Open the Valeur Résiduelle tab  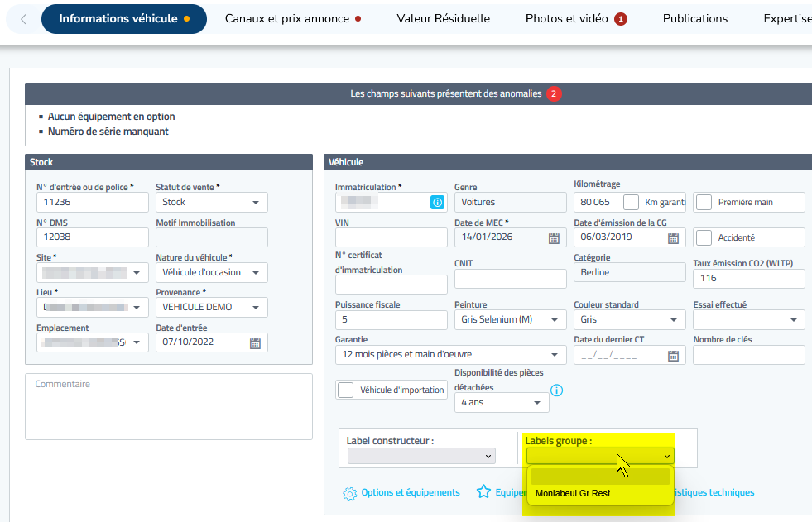[x=444, y=19]
